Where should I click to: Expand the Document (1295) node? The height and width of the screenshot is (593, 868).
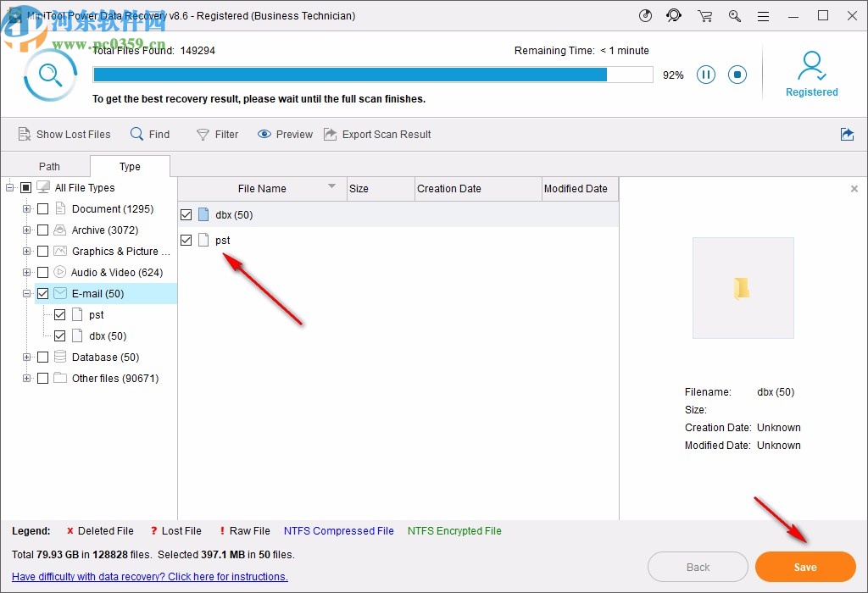click(26, 208)
